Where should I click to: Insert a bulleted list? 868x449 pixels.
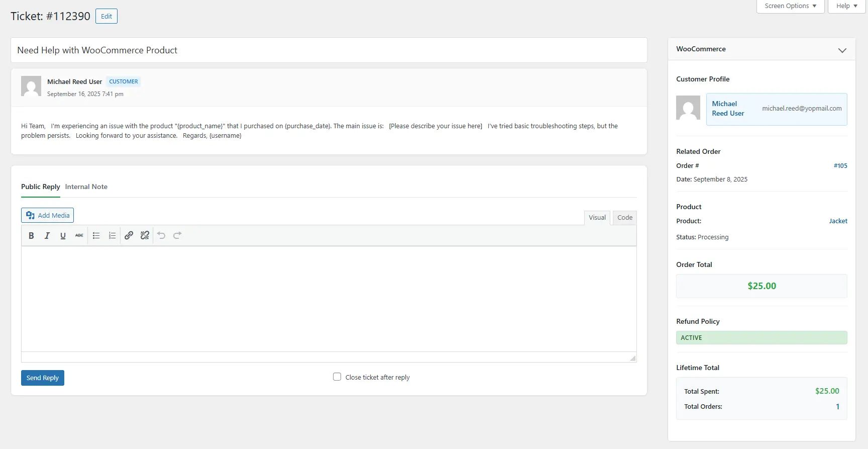click(x=96, y=235)
